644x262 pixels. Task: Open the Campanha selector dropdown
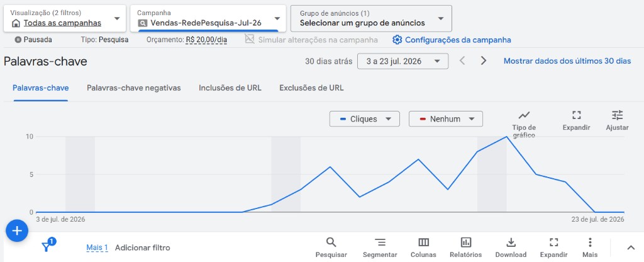pos(208,18)
